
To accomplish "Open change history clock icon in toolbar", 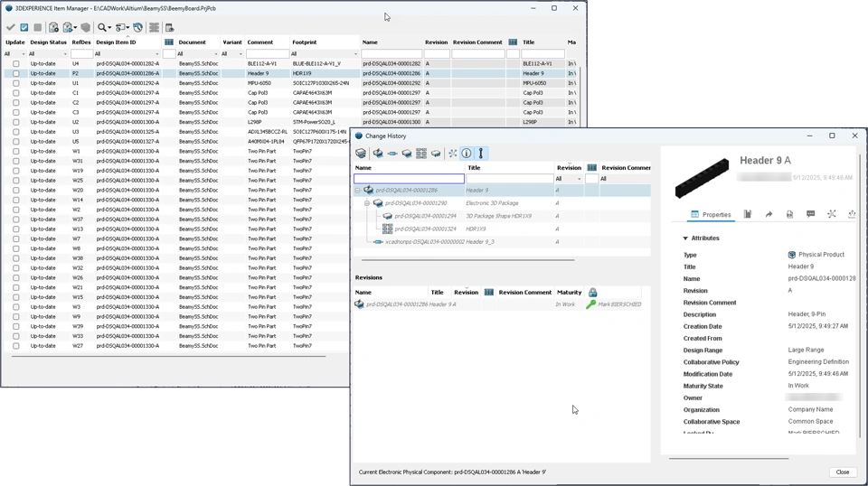I will pos(137,27).
